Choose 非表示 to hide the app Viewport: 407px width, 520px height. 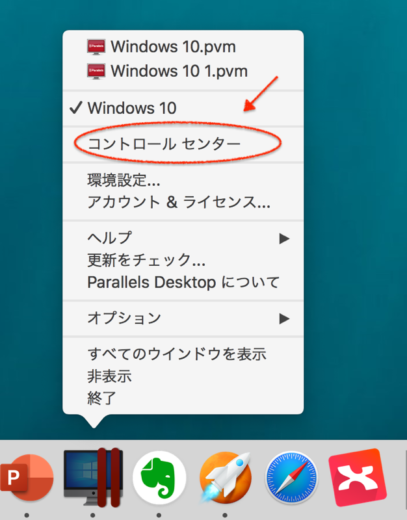coord(183,376)
